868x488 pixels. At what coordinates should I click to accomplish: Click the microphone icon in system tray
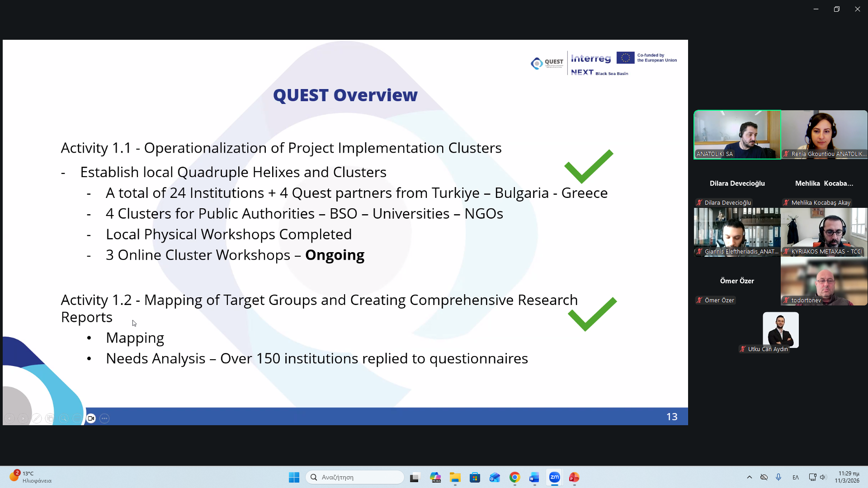(778, 477)
